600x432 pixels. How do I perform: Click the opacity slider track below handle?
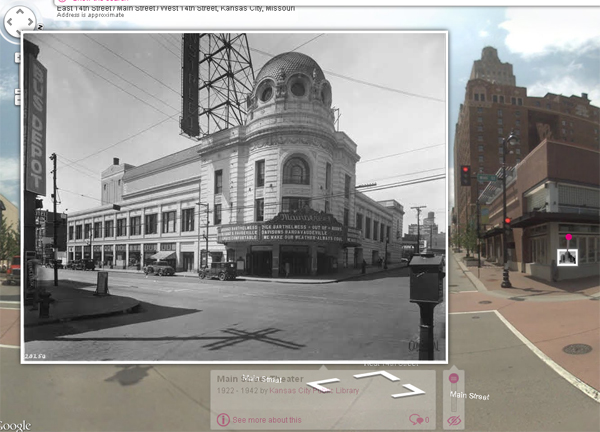pos(453,399)
